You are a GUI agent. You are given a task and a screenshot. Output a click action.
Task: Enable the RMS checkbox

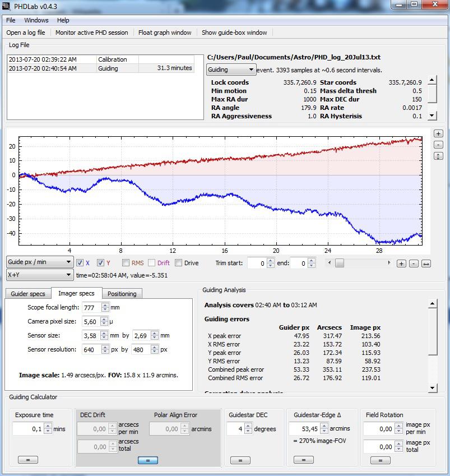pos(126,263)
